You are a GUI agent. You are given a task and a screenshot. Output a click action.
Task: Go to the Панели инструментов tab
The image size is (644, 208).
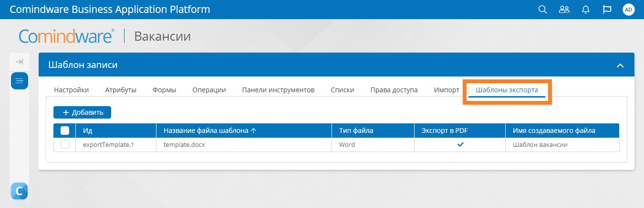pyautogui.click(x=278, y=90)
